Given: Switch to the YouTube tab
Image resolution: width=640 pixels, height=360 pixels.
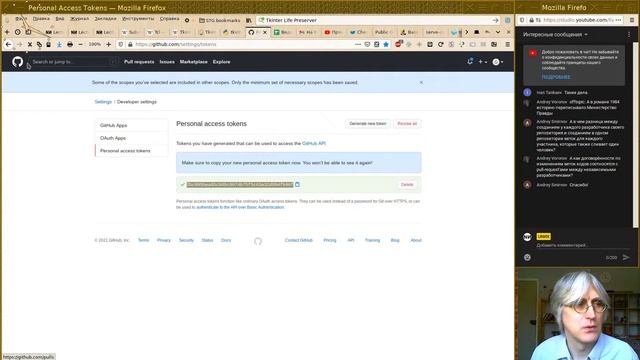Looking at the screenshot, I should (x=333, y=32).
